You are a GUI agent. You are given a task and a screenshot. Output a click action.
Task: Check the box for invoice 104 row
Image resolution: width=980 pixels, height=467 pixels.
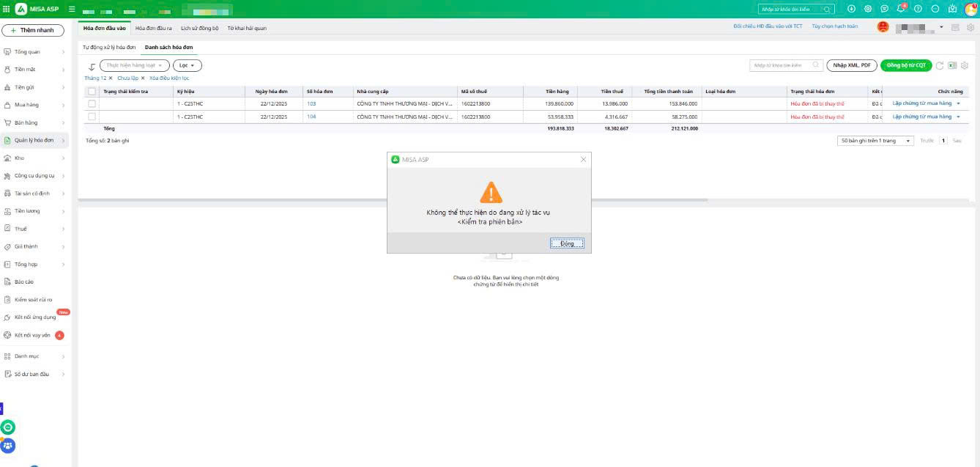tap(92, 117)
